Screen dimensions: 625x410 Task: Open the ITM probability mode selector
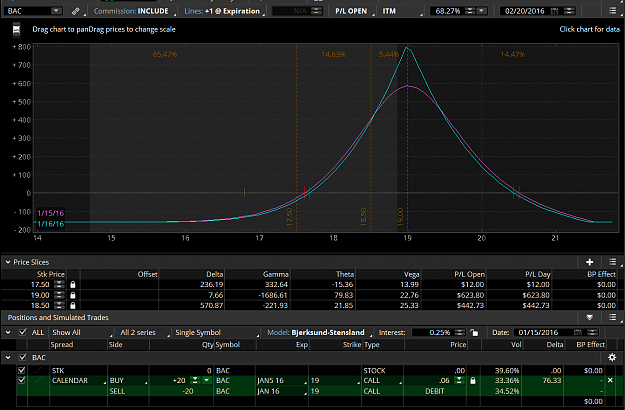(x=401, y=11)
